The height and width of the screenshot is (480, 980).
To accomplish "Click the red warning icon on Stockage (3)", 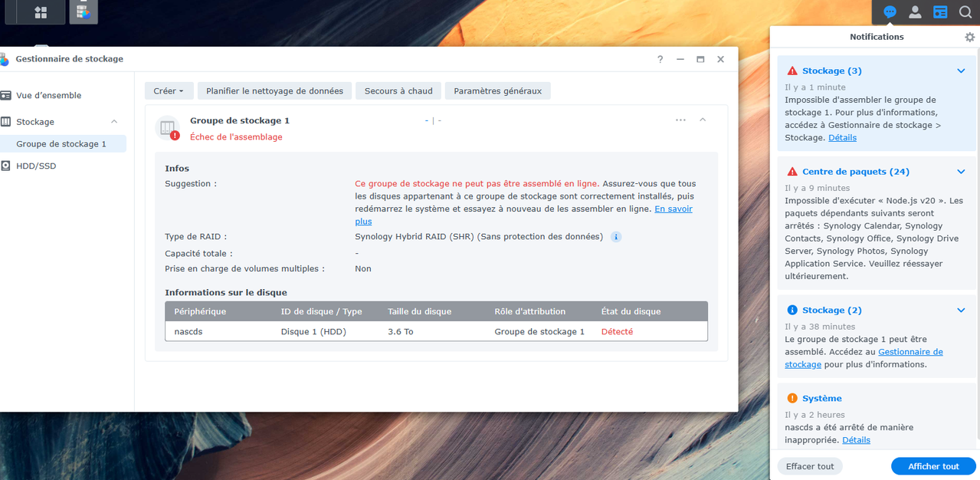I will point(792,71).
